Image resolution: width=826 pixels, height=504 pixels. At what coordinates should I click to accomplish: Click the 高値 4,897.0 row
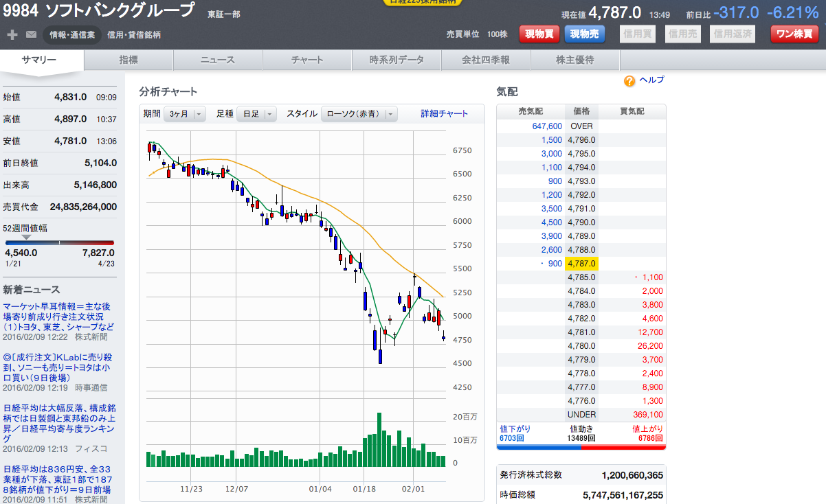tap(60, 119)
